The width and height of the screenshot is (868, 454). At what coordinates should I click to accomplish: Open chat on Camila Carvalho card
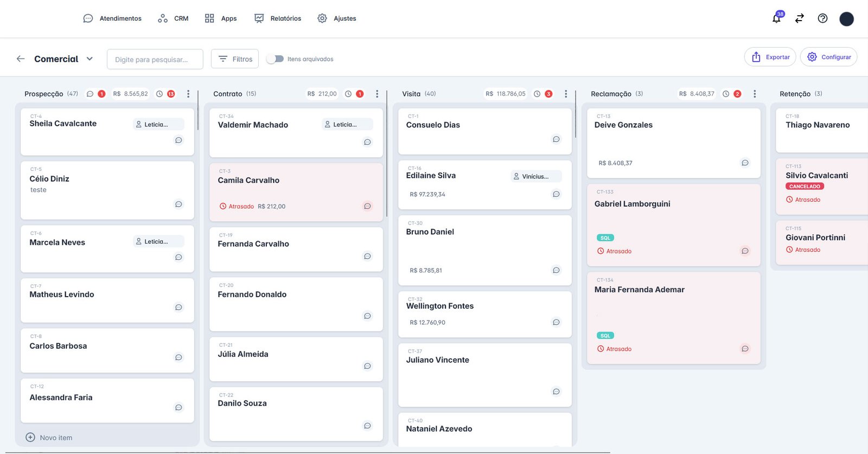(x=367, y=206)
